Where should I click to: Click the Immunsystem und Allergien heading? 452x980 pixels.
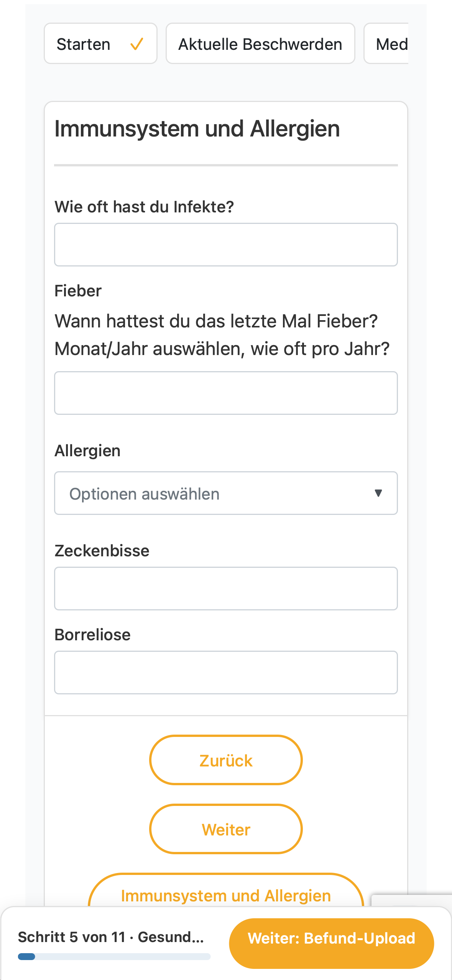click(x=197, y=129)
